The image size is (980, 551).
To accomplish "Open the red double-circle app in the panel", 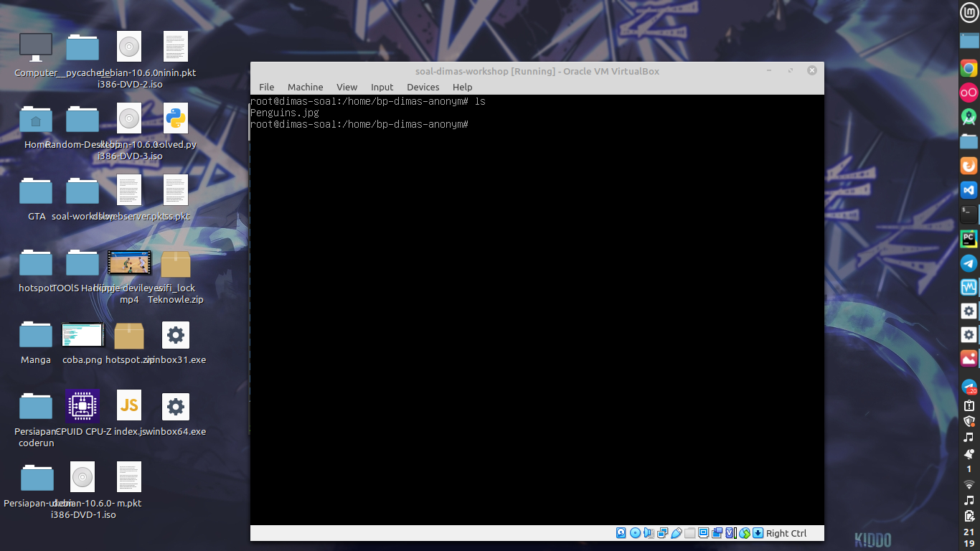I will click(969, 93).
